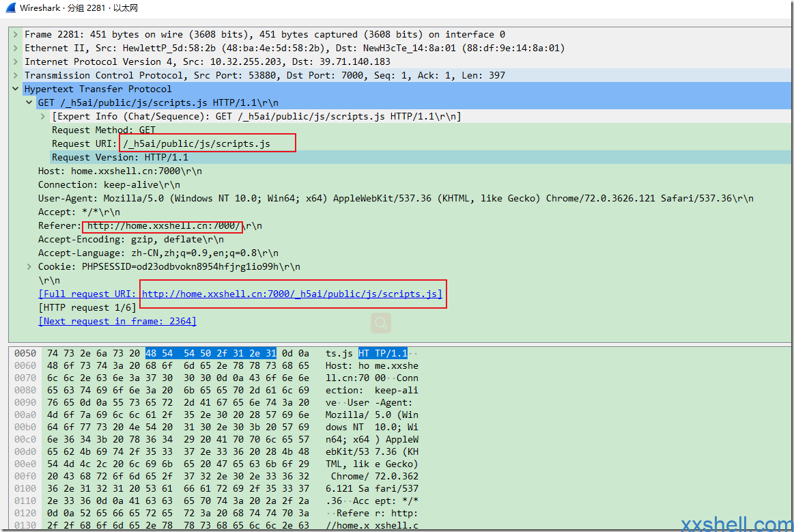Screen dimensions: 794x532
Task: Select the User-Agent header row
Action: point(395,199)
